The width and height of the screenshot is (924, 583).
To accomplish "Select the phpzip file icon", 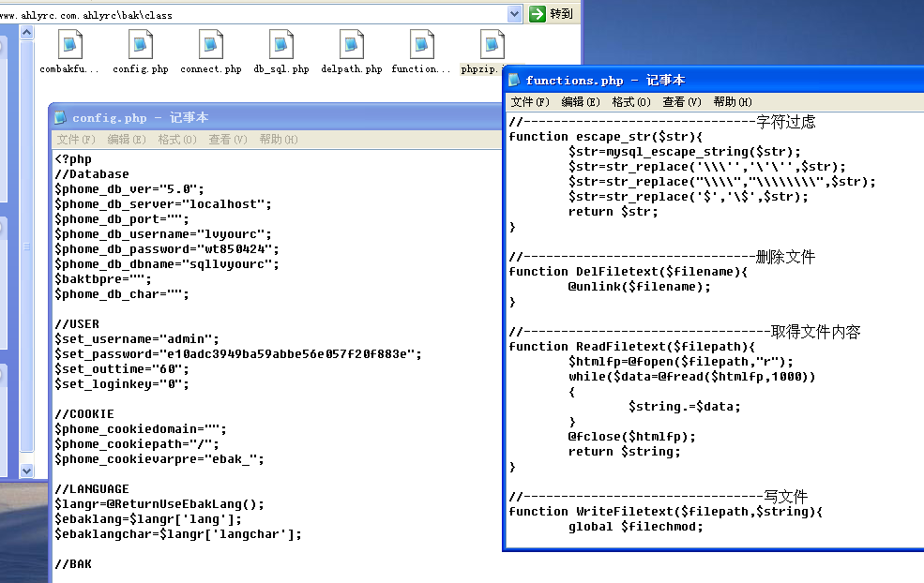I will click(492, 44).
